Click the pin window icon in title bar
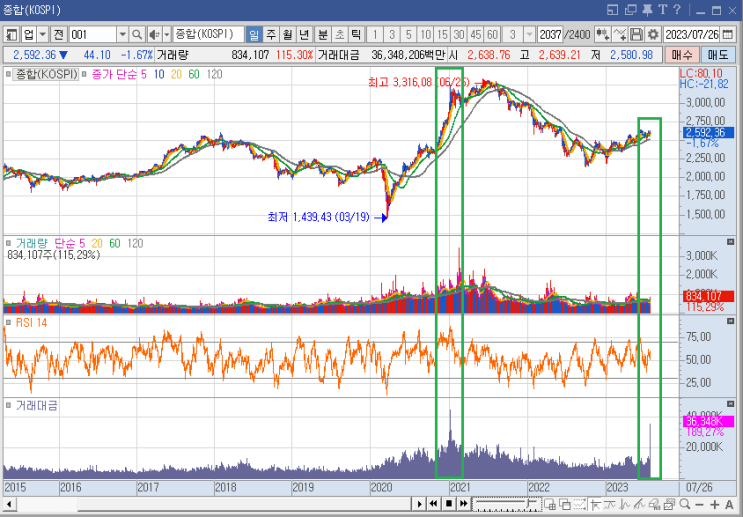Screen dimensions: 743x517 tap(647, 9)
